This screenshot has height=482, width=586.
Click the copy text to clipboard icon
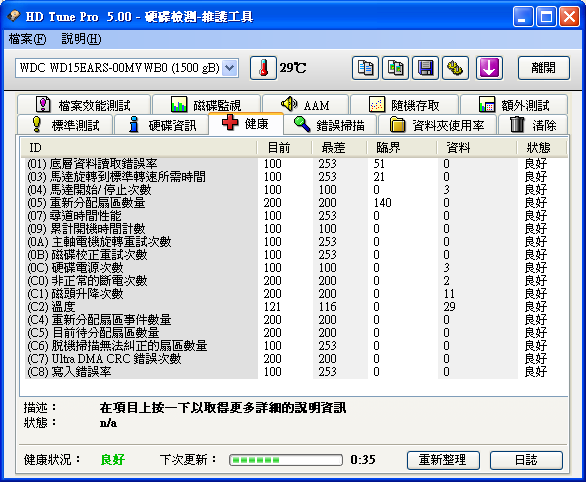[365, 68]
